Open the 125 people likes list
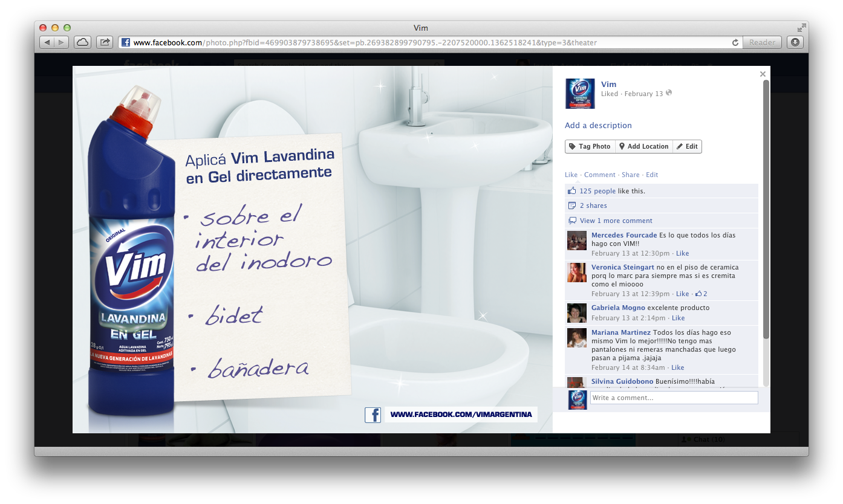The width and height of the screenshot is (843, 504). pyautogui.click(x=597, y=191)
